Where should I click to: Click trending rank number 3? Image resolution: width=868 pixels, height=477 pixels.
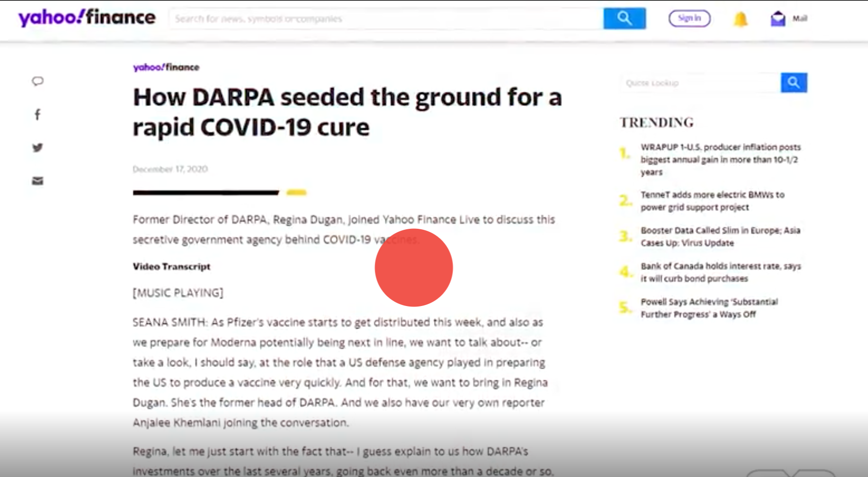625,237
